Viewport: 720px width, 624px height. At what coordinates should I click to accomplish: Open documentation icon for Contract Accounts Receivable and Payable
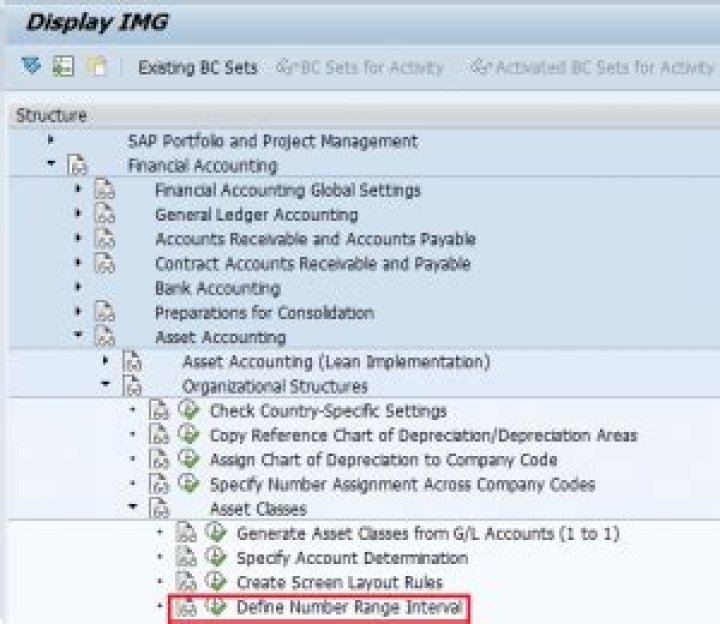104,263
